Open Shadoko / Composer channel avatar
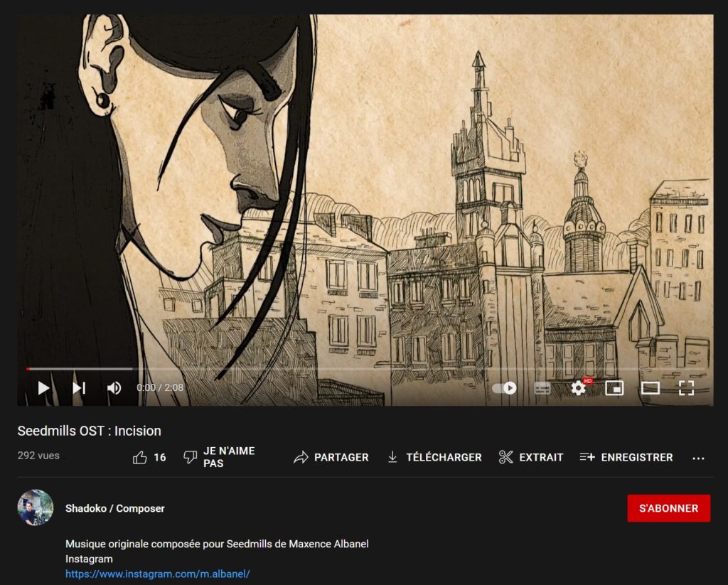 (x=36, y=508)
